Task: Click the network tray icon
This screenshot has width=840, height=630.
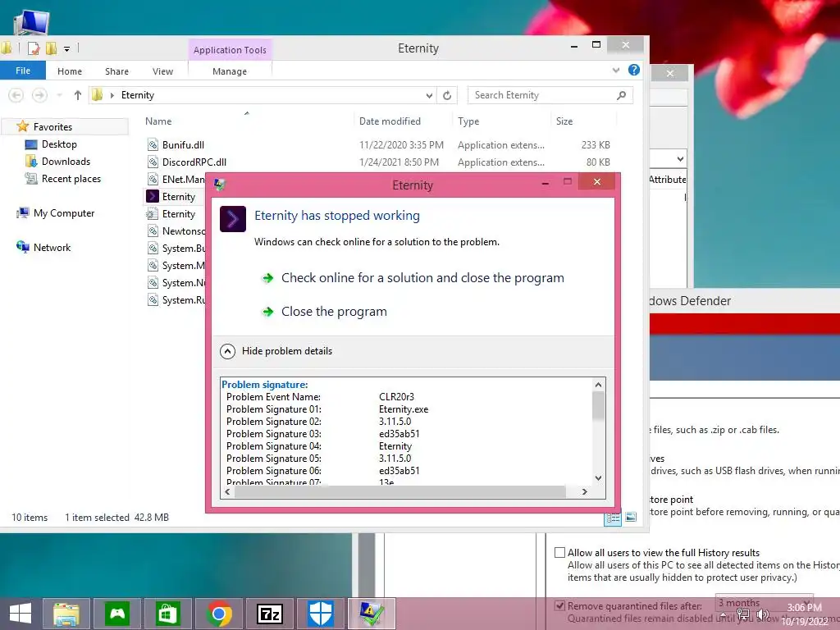Action: tap(743, 615)
